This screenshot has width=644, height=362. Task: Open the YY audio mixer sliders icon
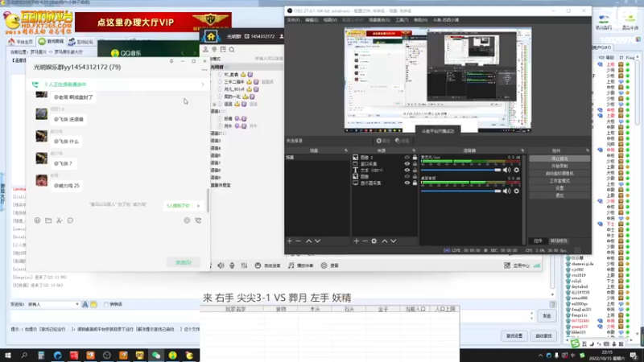[245, 265]
